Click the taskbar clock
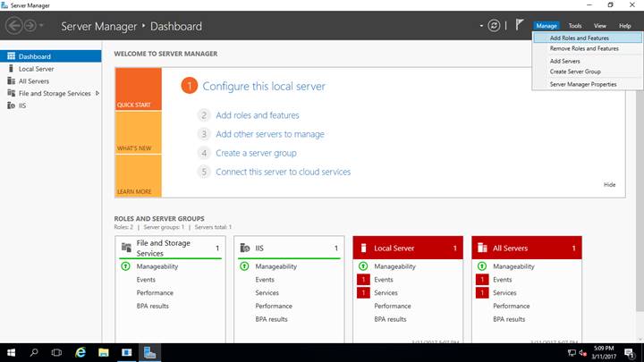This screenshot has height=362, width=644. [604, 352]
